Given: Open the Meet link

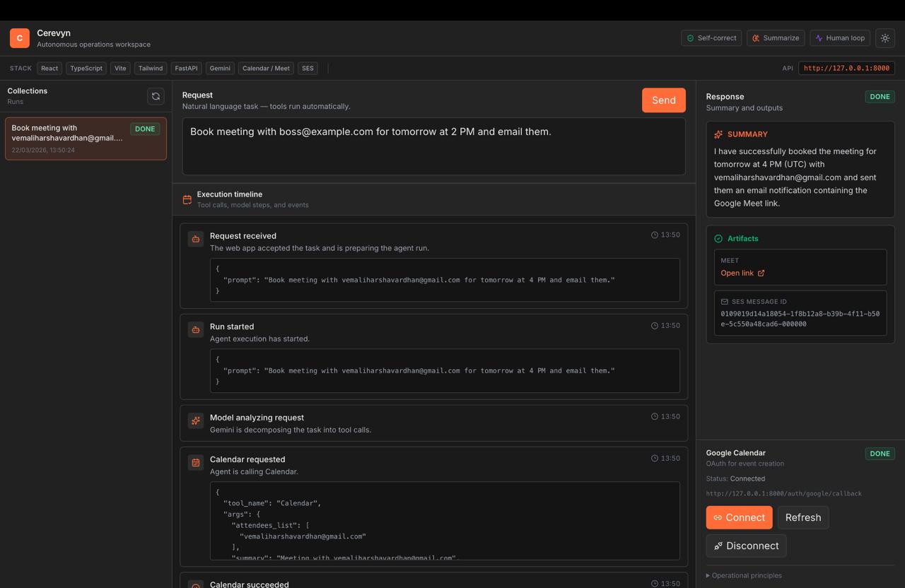Looking at the screenshot, I should pyautogui.click(x=742, y=273).
